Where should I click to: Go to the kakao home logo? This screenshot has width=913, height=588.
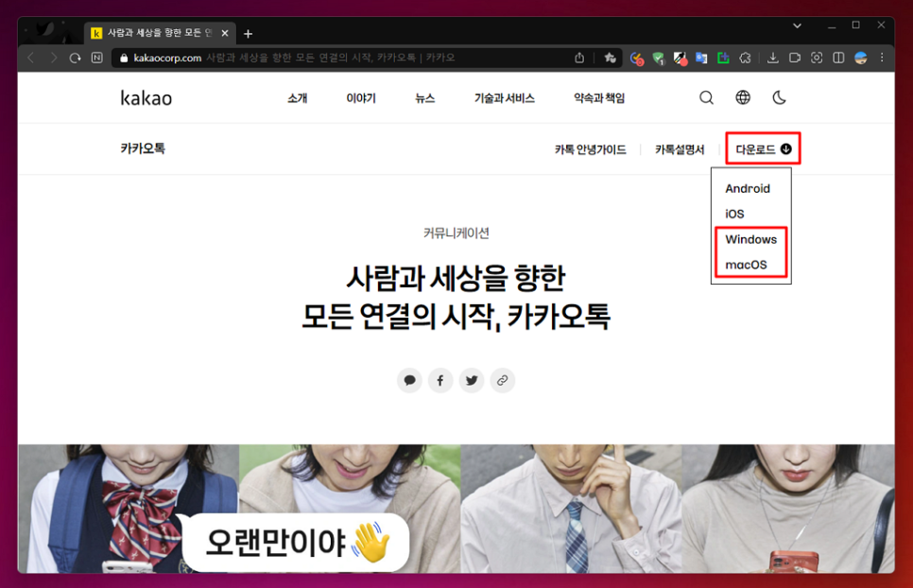[146, 97]
